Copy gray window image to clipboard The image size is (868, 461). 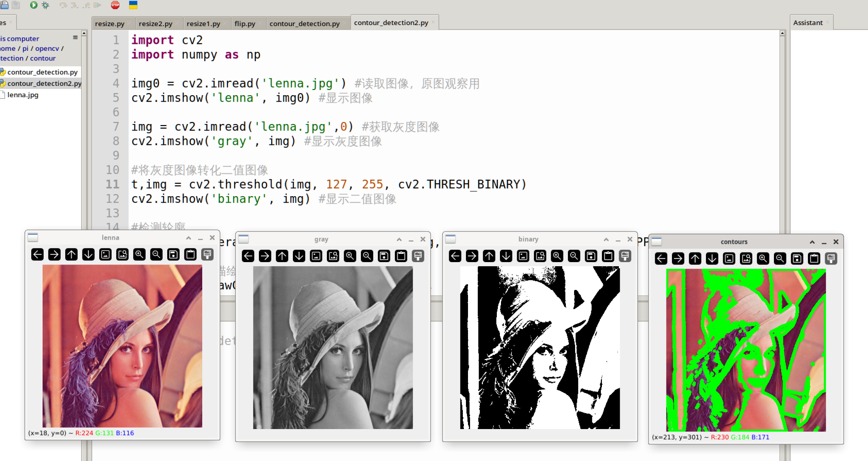(401, 256)
